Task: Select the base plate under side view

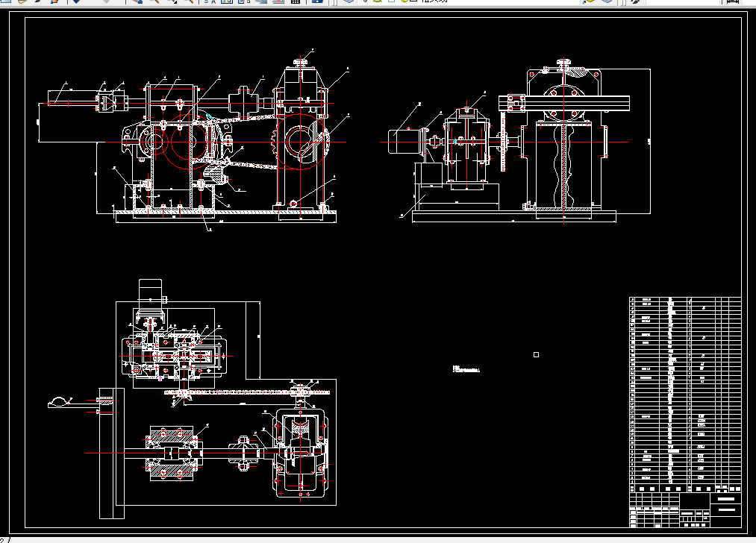Action: click(x=514, y=216)
